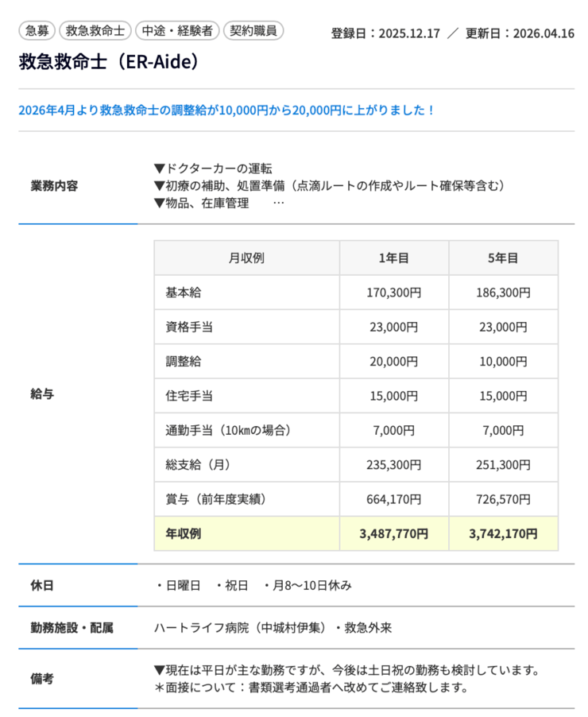Open the 救急救命士（ER-Aide） job title
588x717 pixels.
coord(108,62)
